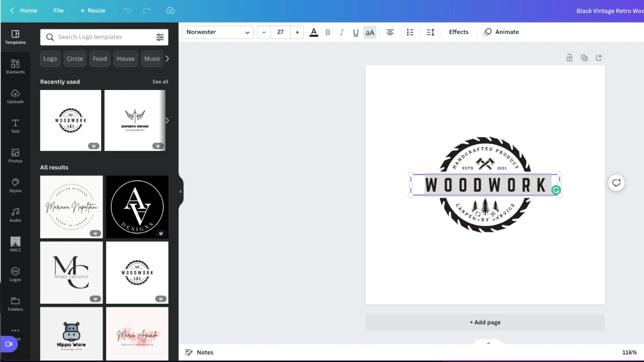Screen dimensions: 644x362
Task: Open the Elements sidebar panel
Action: (x=15, y=67)
